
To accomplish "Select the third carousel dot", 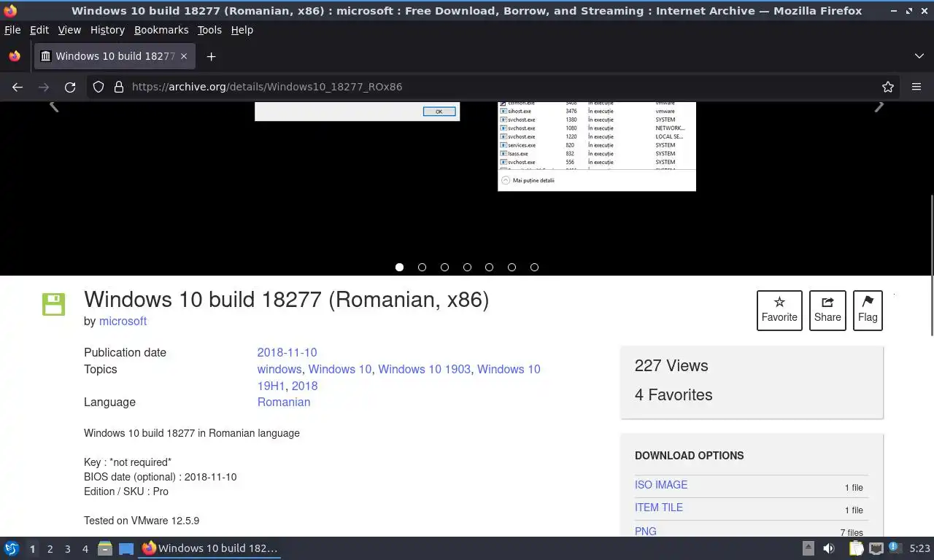I will pyautogui.click(x=444, y=268).
